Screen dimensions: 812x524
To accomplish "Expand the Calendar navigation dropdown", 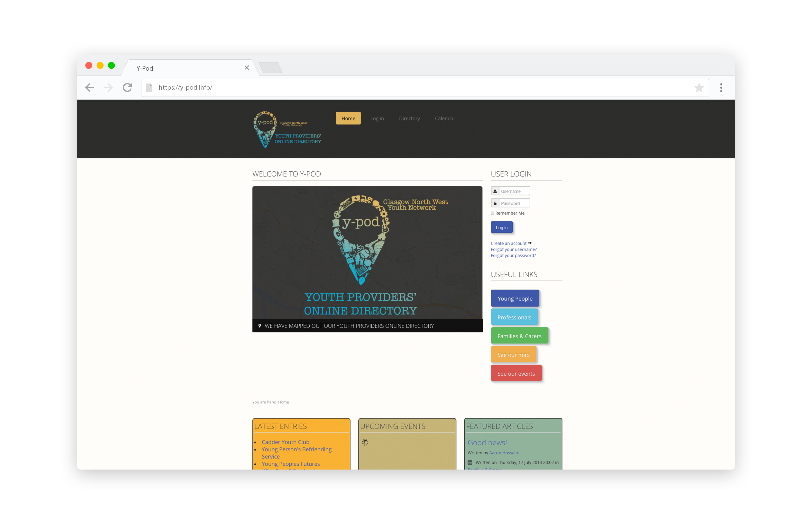I will (x=445, y=118).
